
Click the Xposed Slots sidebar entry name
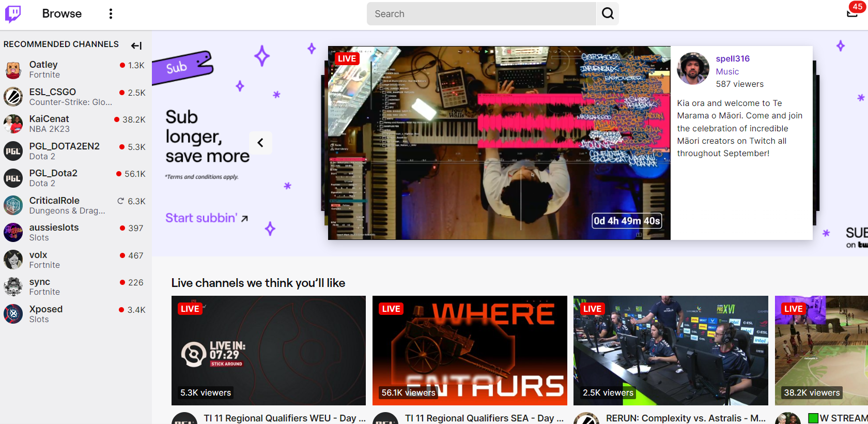pos(46,309)
